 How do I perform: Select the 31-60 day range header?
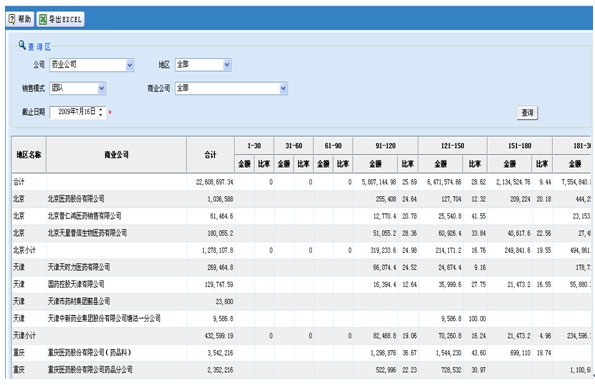pos(294,146)
